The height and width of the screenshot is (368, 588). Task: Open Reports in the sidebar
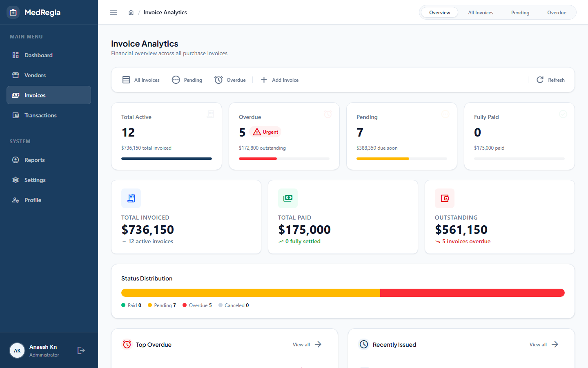tap(49, 160)
